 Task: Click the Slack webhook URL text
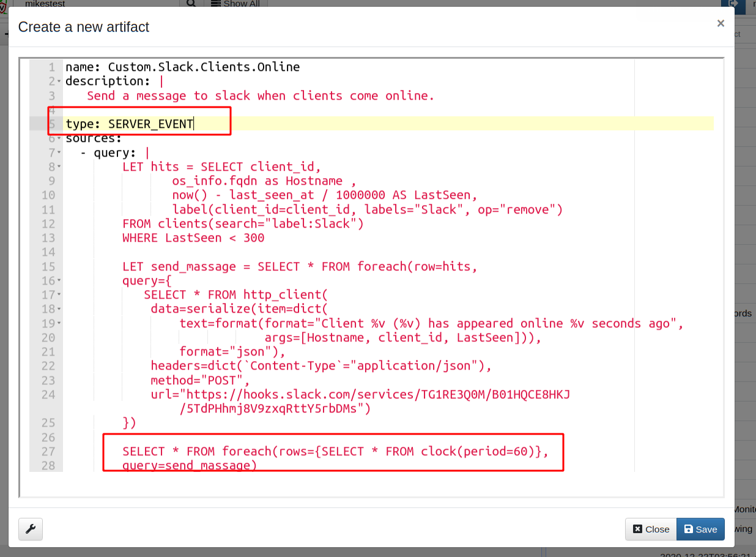(x=378, y=395)
